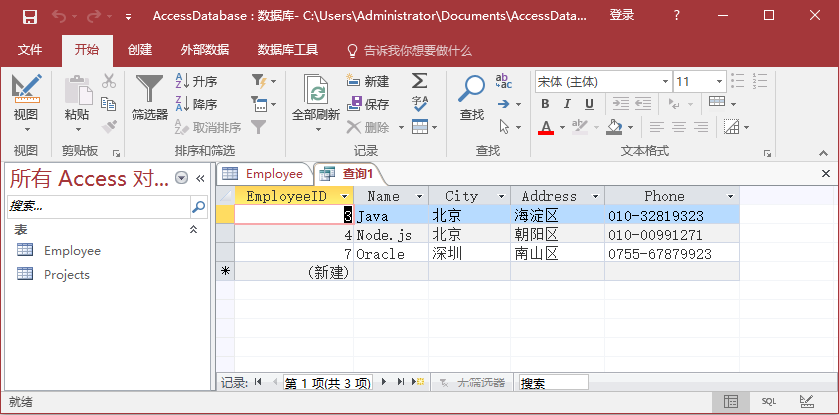Click the New record (新建) icon

(x=354, y=82)
